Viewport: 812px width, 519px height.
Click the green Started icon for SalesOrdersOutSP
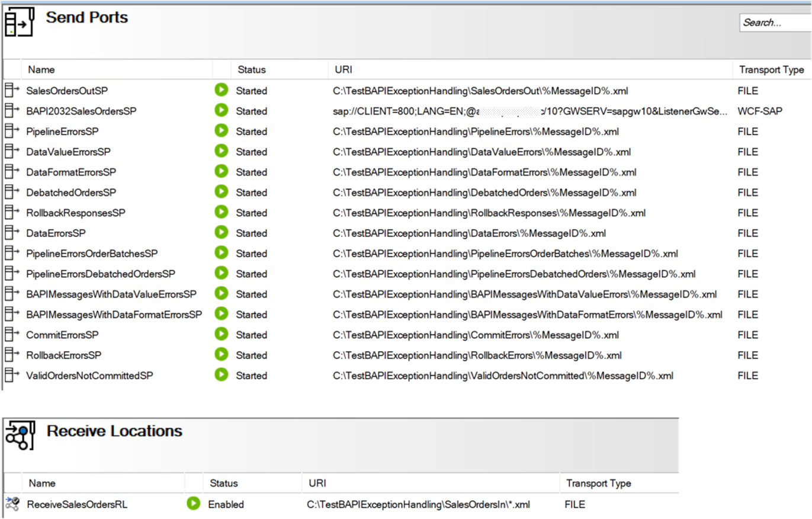(x=221, y=90)
